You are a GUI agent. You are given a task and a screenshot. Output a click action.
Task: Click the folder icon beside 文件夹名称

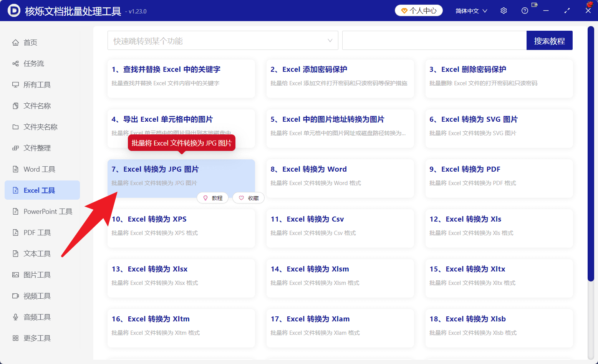[15, 127]
